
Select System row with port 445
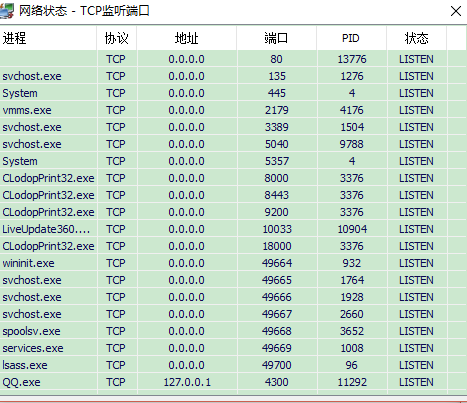[233, 93]
